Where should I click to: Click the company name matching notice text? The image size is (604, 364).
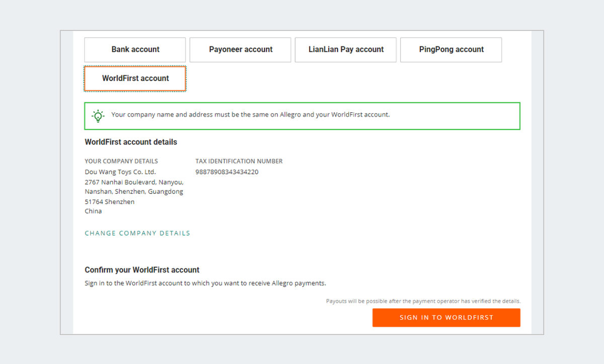click(x=250, y=115)
